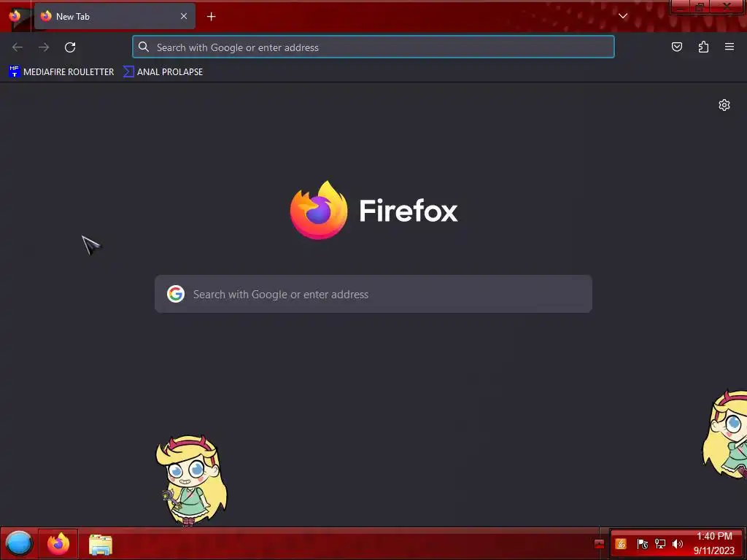Click the magnifier icon in address bar
Screen dimensions: 747x560
click(144, 47)
